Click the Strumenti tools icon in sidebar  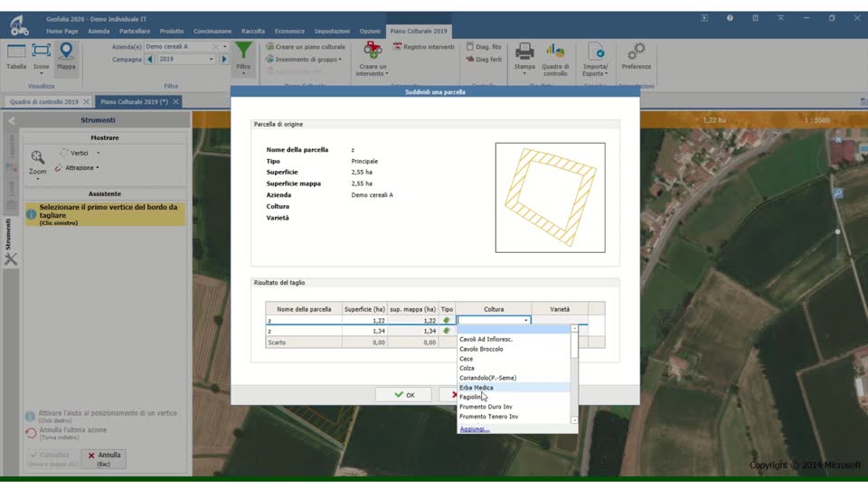(11, 259)
